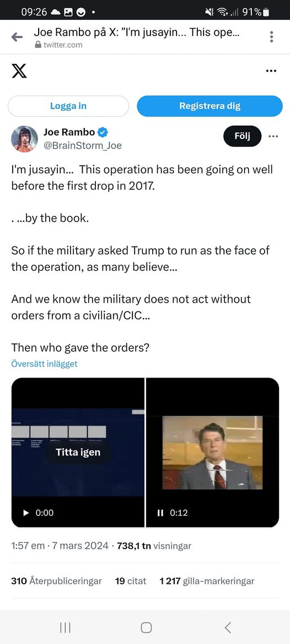The width and height of the screenshot is (290, 644).
Task: Tap the browser back arrow
Action: (x=17, y=37)
